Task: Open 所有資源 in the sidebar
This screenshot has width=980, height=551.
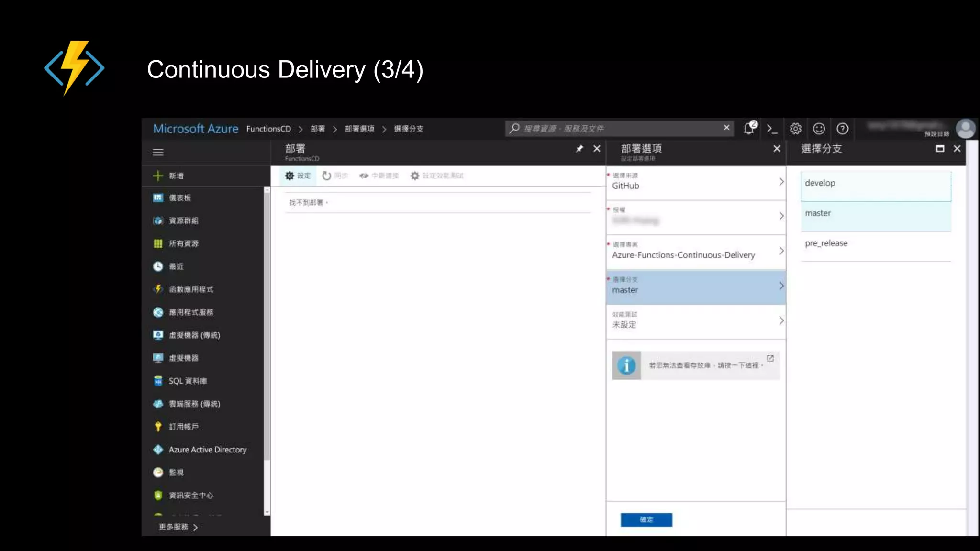Action: (x=176, y=243)
